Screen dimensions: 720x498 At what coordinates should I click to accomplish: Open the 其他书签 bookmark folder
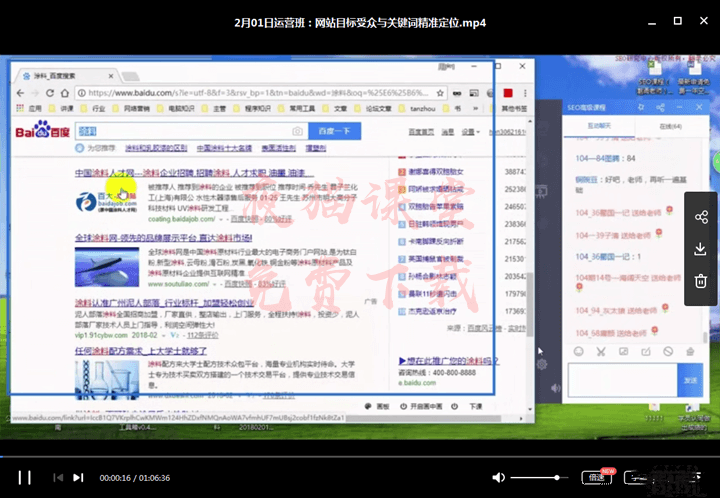coord(509,108)
